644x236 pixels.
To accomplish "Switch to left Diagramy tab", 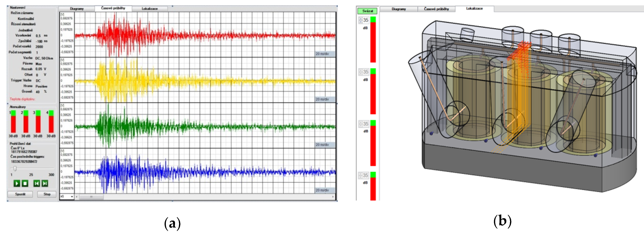I will click(x=77, y=9).
